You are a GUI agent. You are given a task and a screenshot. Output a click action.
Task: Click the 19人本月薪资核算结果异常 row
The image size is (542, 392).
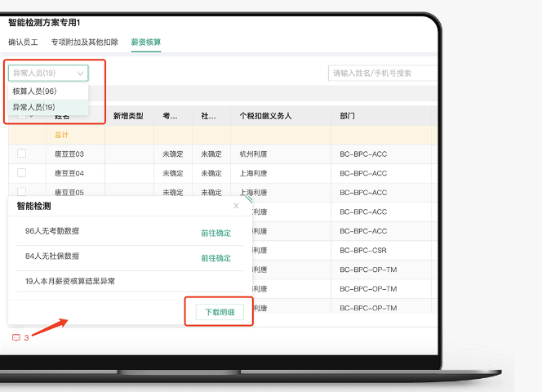(70, 281)
